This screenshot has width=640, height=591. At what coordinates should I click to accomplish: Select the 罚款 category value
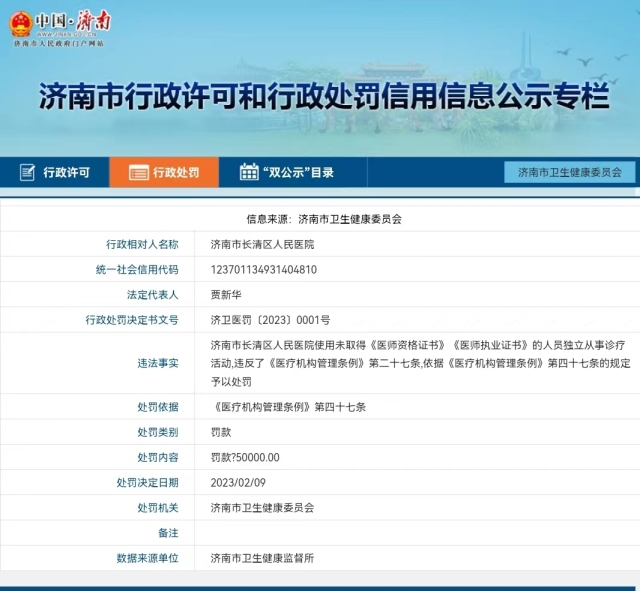[221, 432]
